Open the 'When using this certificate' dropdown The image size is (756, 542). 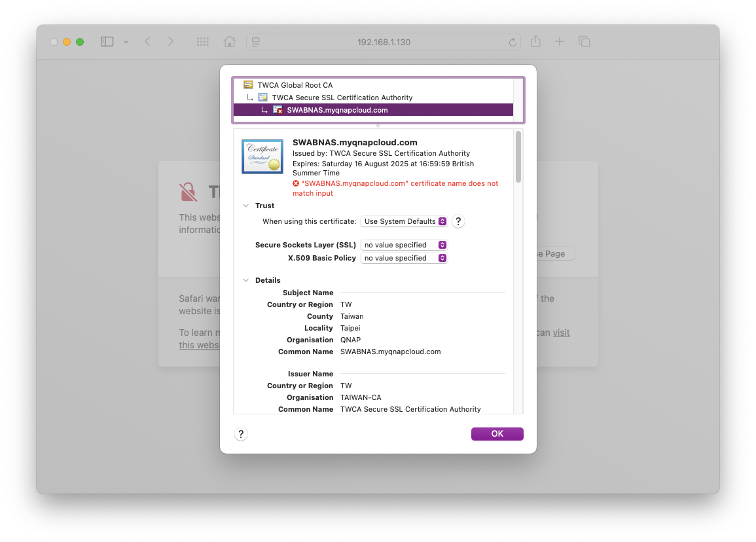pyautogui.click(x=404, y=221)
